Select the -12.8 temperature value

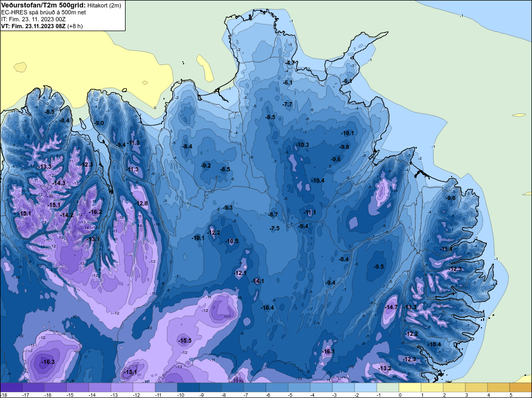coord(142,203)
